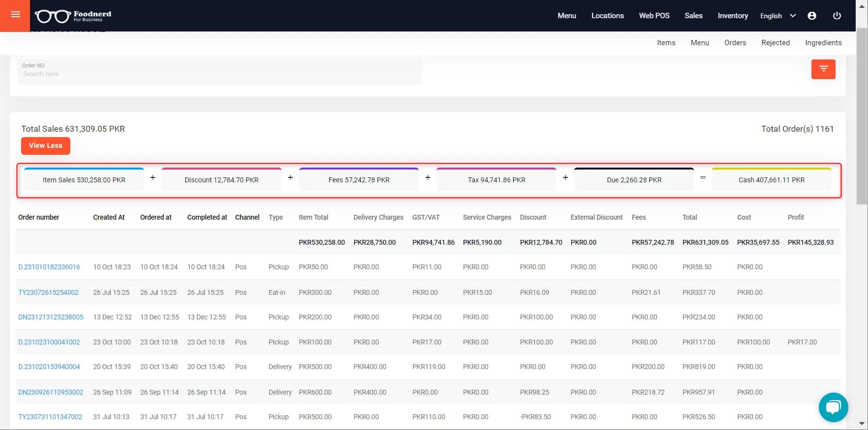Click the scrollbar down arrow

click(862, 424)
